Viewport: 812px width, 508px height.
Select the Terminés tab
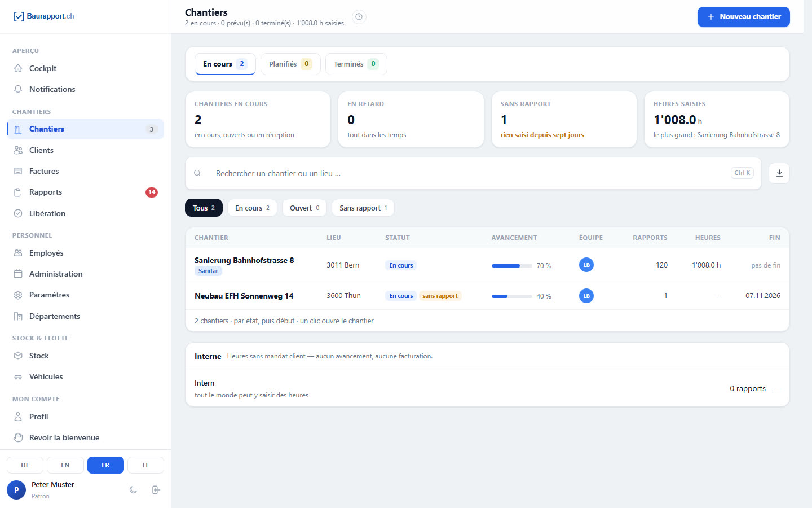click(356, 64)
